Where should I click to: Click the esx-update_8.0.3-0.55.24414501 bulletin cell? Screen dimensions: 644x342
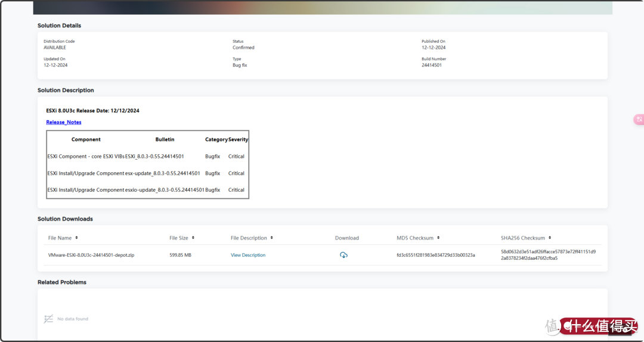[x=162, y=173]
